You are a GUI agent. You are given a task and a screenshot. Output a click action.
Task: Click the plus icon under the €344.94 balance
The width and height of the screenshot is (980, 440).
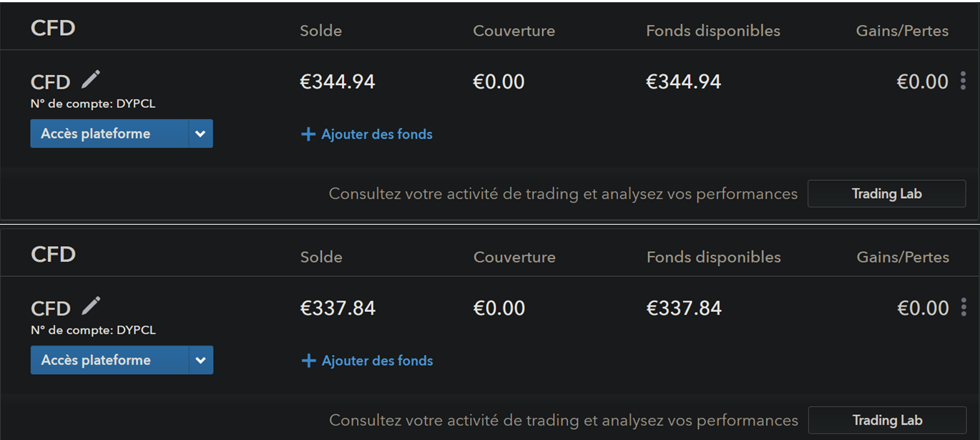click(308, 135)
